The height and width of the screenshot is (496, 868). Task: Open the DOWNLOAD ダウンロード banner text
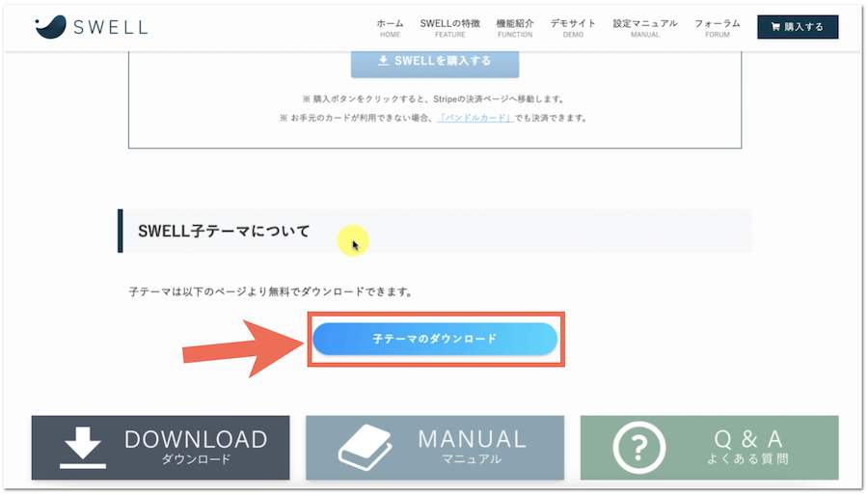click(196, 448)
